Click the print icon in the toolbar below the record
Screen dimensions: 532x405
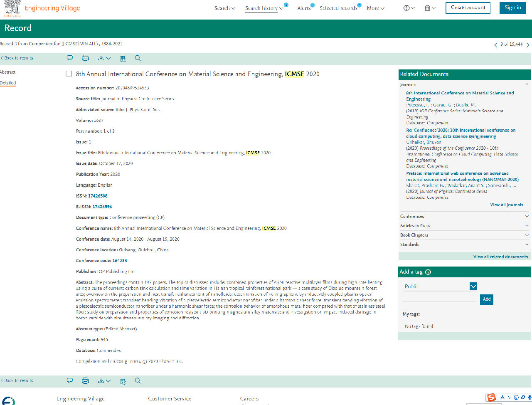[85, 380]
